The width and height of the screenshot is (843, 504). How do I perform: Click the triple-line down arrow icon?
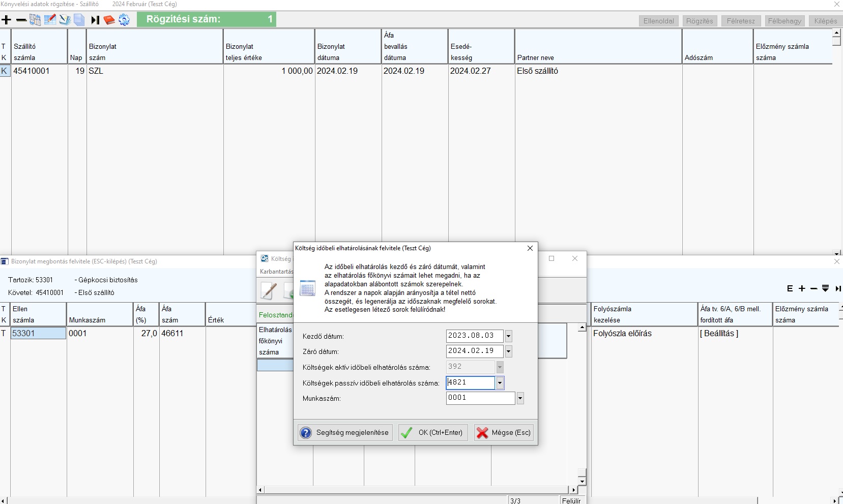point(825,288)
